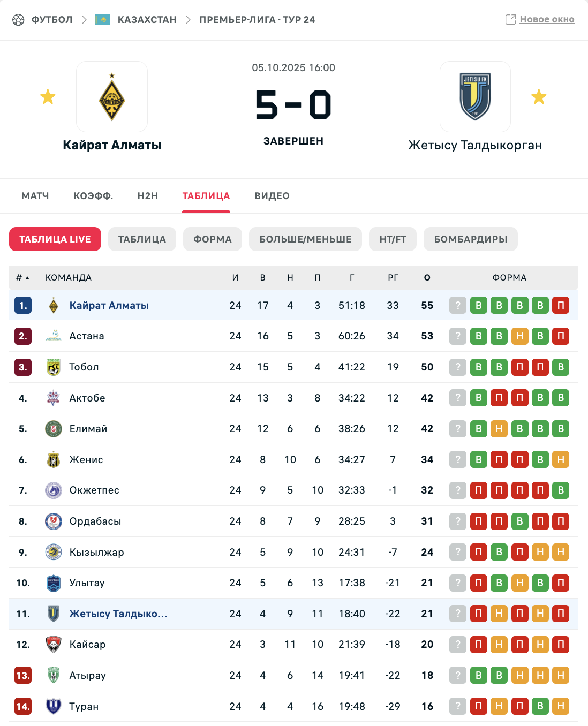
Task: Open the Новое окно link
Action: tap(547, 20)
